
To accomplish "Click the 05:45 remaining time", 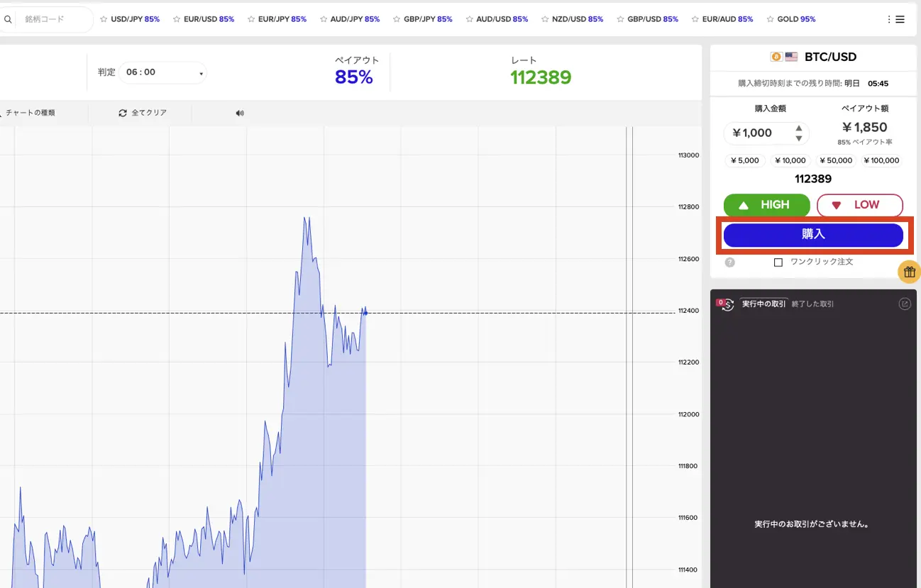I will tap(878, 84).
